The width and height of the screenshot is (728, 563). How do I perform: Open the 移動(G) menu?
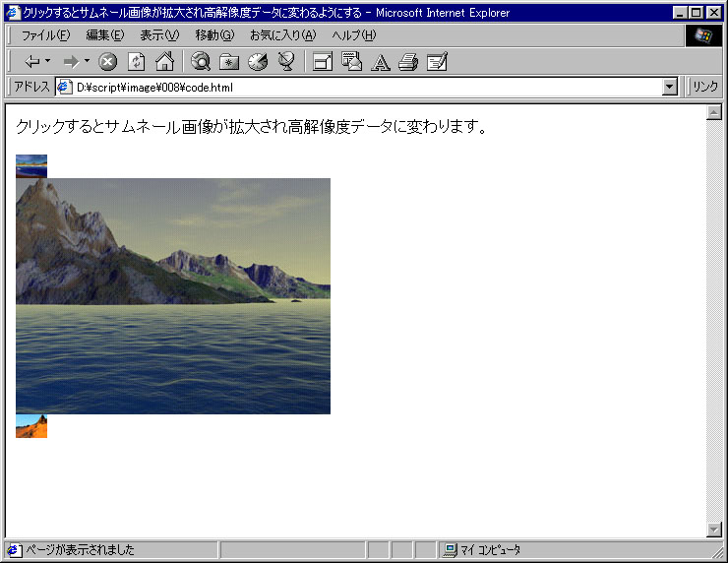[x=214, y=35]
